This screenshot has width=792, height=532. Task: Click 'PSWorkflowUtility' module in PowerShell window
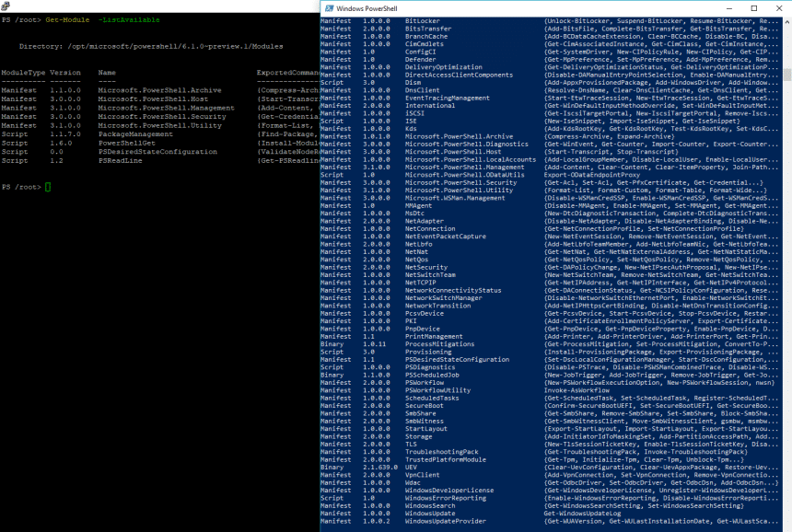click(x=438, y=390)
